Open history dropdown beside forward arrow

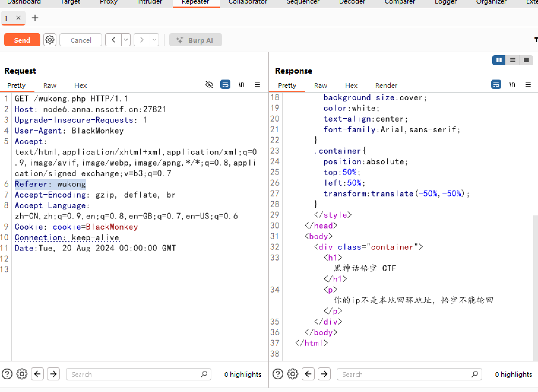point(154,40)
